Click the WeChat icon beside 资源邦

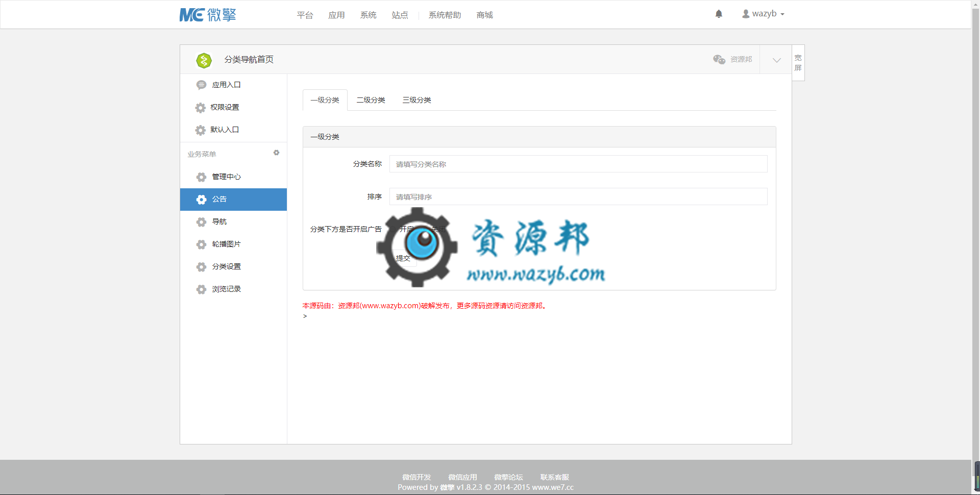pos(719,59)
